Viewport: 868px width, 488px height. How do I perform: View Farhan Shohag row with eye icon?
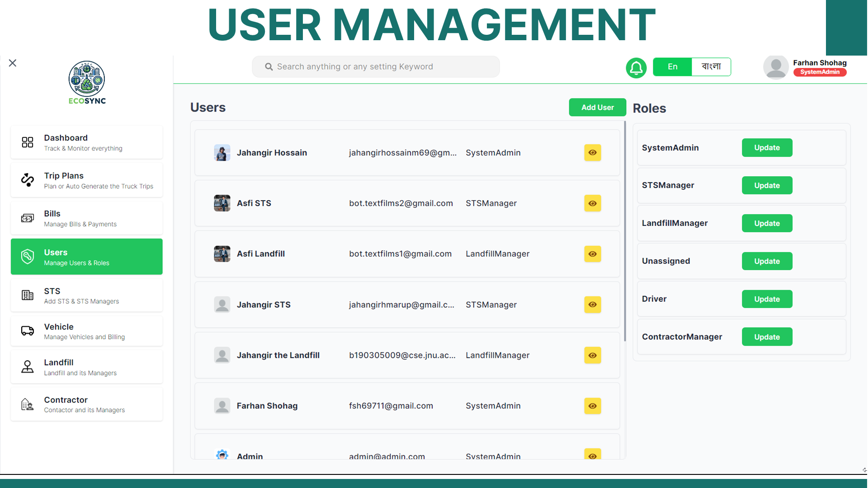tap(592, 406)
